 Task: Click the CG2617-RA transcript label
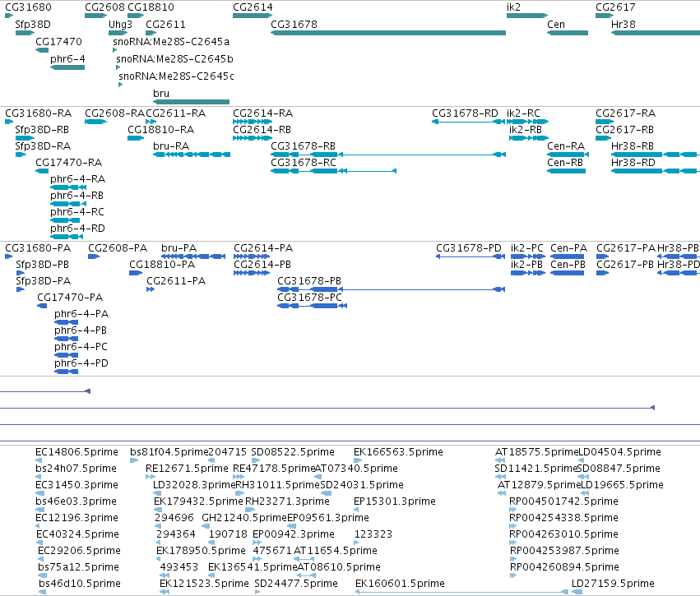click(625, 113)
